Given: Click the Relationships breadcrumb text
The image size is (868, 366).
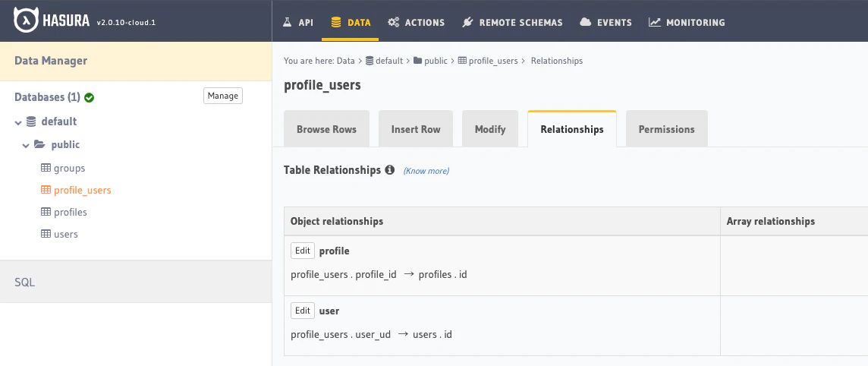Looking at the screenshot, I should (557, 61).
